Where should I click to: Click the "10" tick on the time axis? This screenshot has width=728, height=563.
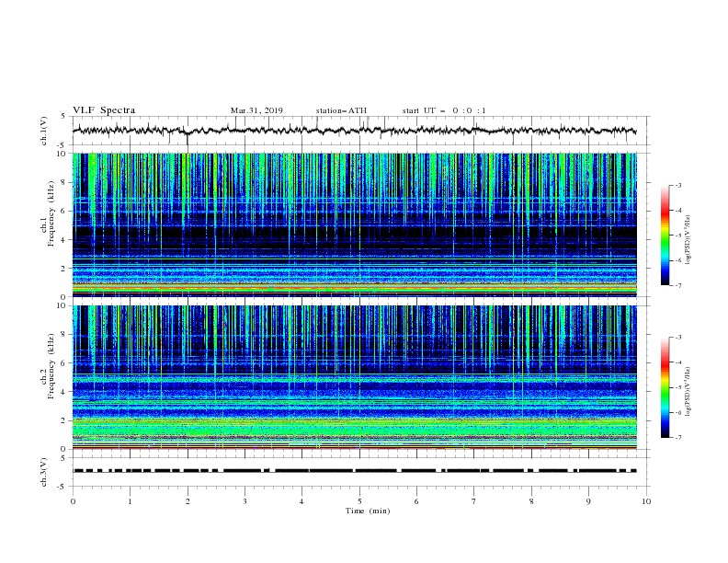646,501
